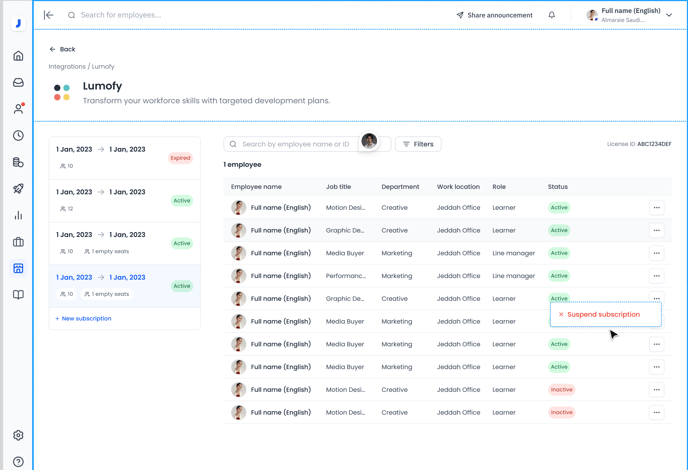Open the Home icon in sidebar

[18, 56]
